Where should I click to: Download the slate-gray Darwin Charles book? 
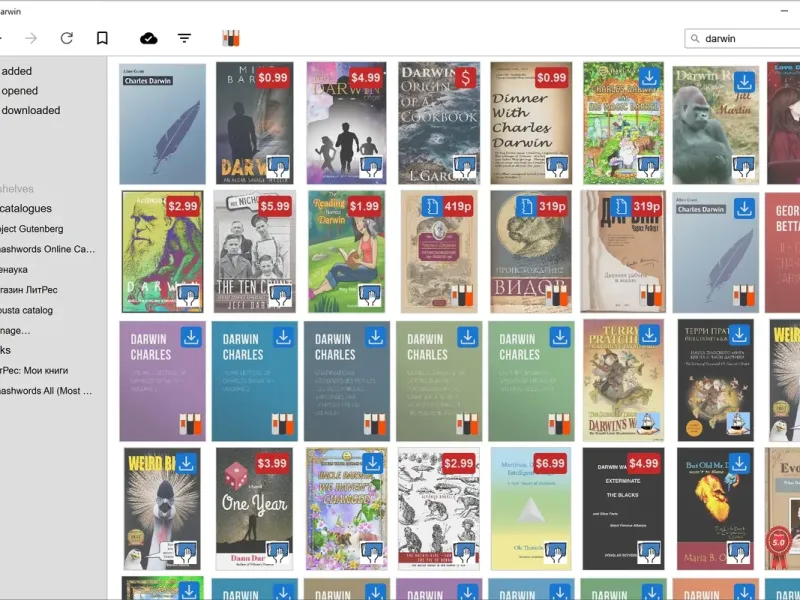click(x=376, y=337)
